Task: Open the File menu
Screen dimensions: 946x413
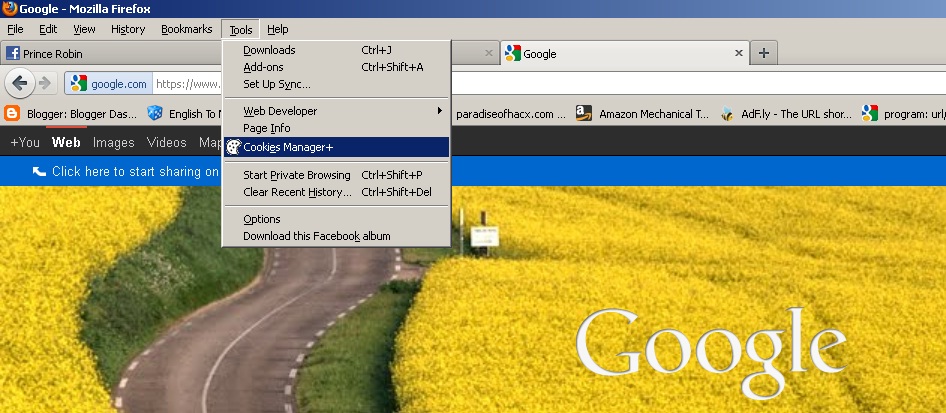Action: [15, 29]
